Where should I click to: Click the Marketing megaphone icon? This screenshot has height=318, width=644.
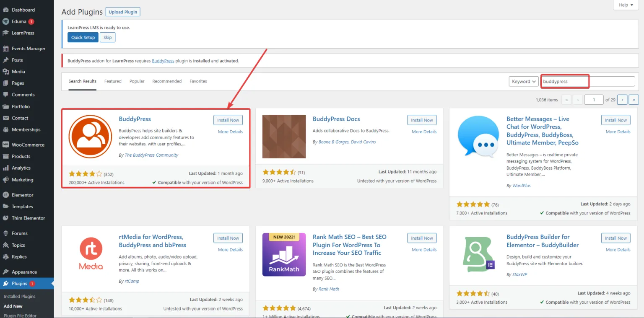pos(6,180)
